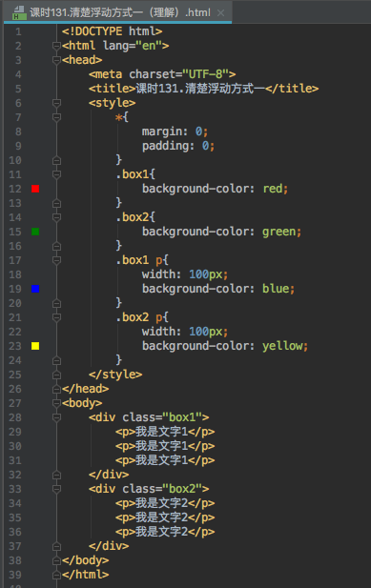Collapse the * selector fold on line 7
Image resolution: width=371 pixels, height=588 pixels.
(x=56, y=117)
